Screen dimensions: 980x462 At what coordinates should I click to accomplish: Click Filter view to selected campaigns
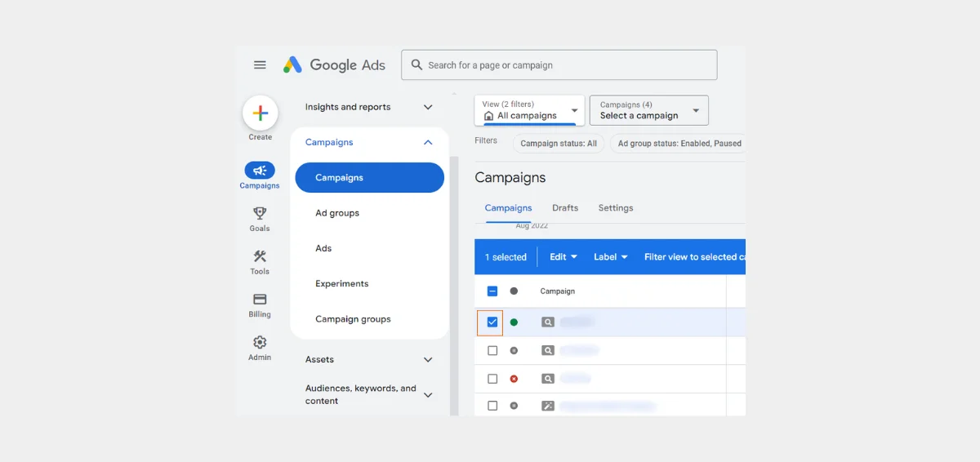[694, 257]
